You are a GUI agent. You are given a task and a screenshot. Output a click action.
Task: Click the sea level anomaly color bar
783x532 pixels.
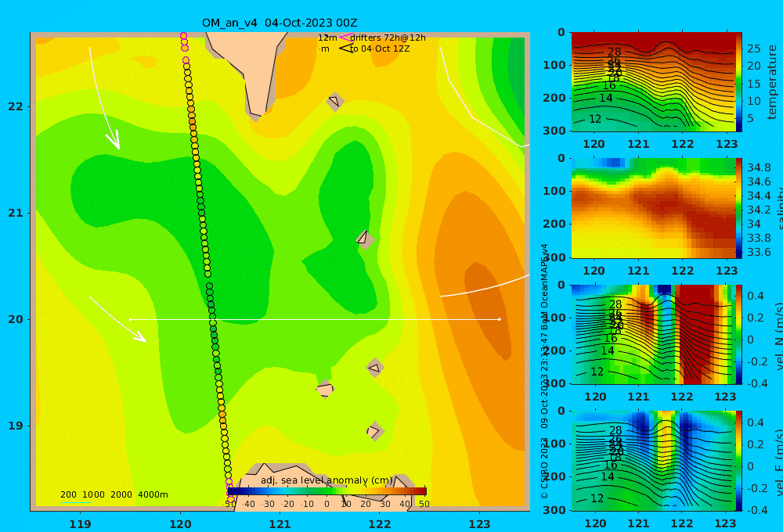click(x=327, y=491)
